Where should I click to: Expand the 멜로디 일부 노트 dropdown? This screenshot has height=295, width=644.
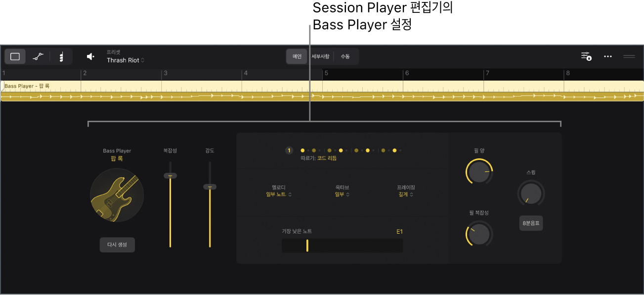(279, 195)
